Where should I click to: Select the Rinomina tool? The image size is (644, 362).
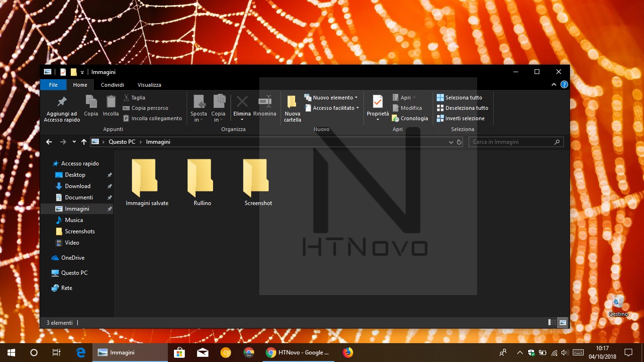click(x=264, y=107)
